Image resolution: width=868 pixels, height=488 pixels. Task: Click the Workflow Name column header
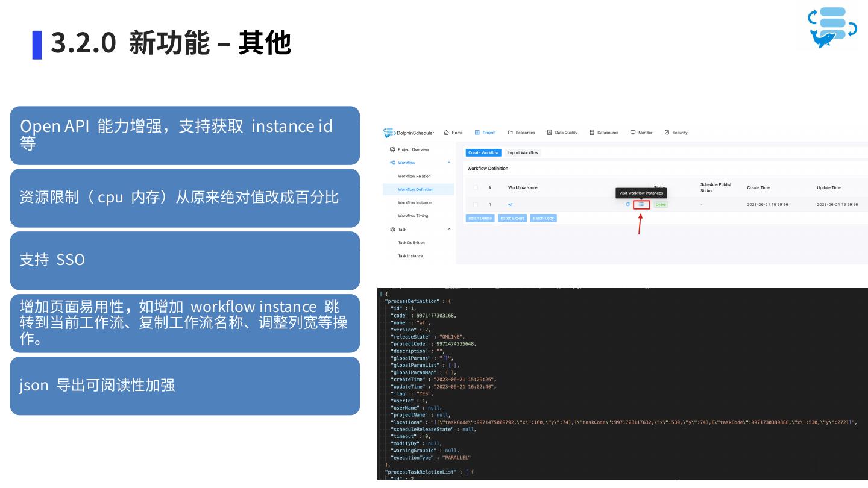[523, 188]
